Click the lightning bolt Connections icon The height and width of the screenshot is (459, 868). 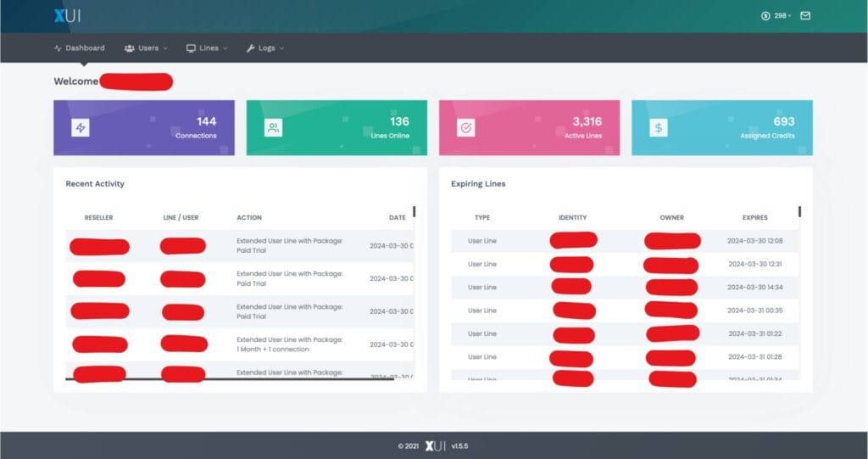point(81,128)
